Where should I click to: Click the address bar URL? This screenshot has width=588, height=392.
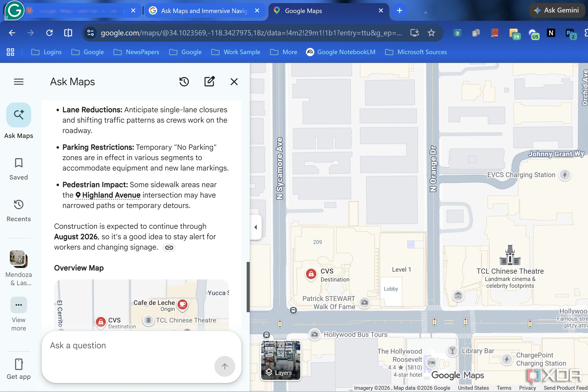pos(251,33)
